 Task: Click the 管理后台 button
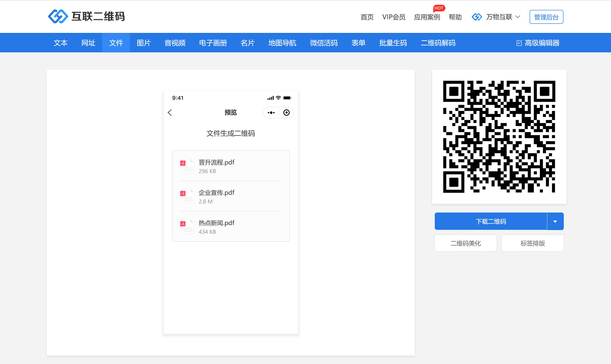[x=546, y=17]
